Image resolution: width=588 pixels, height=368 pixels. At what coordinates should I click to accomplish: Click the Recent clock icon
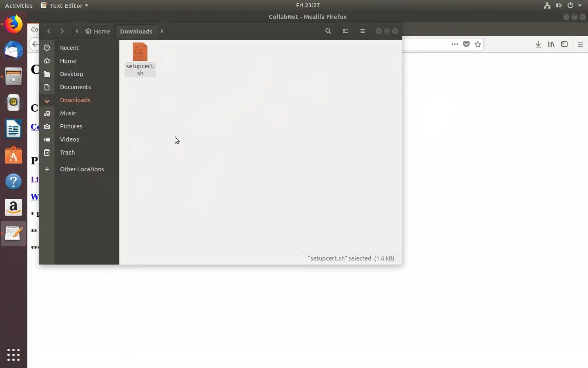pos(47,48)
